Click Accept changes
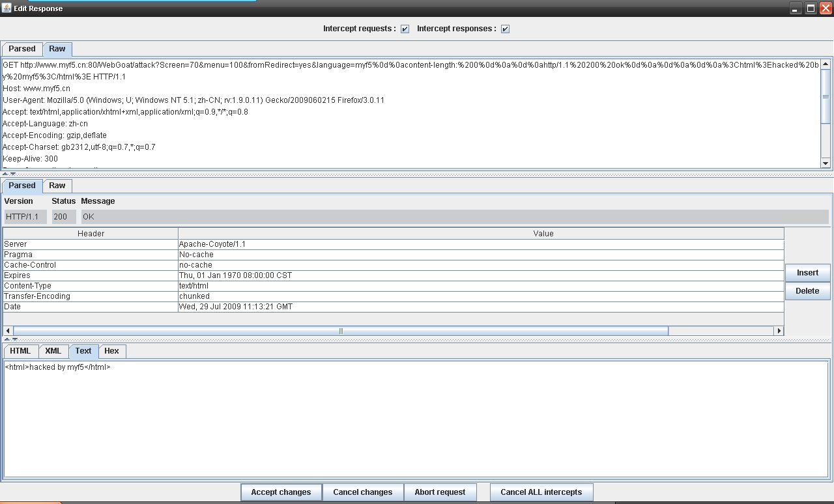 pos(281,492)
